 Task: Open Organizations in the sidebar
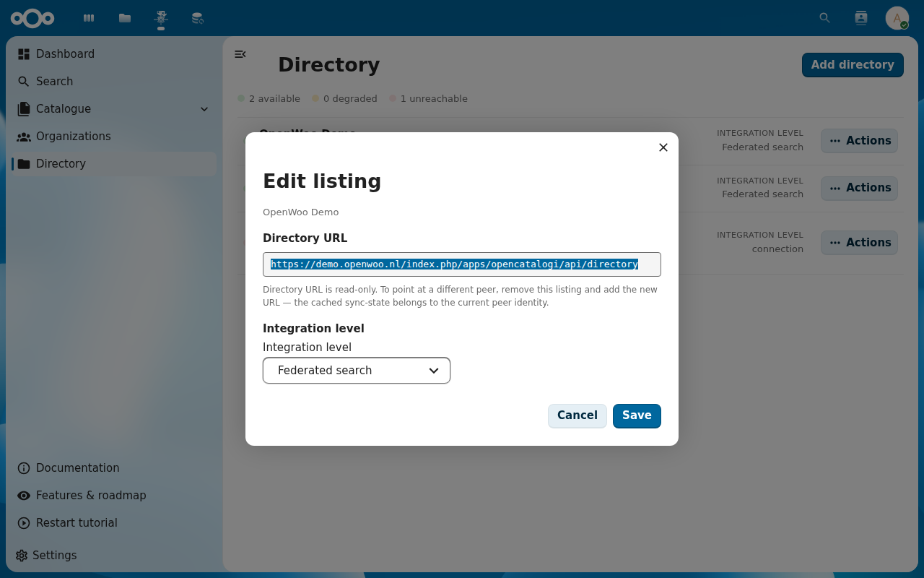click(x=114, y=137)
